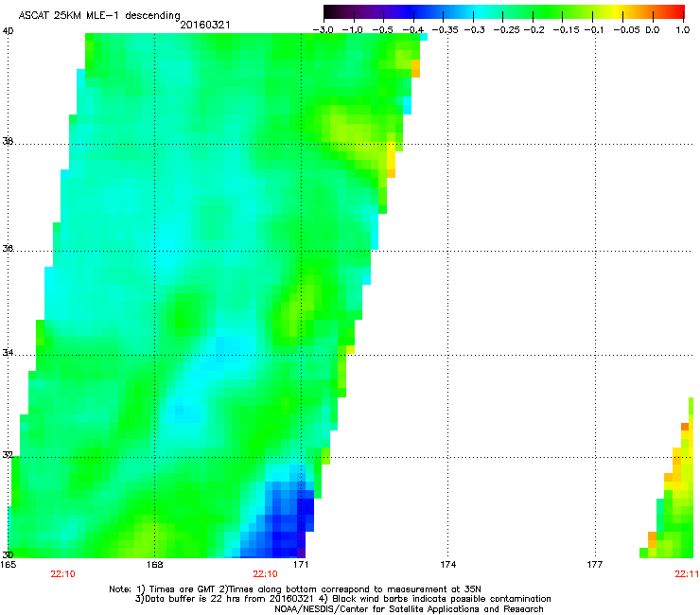Click the ASCAT 25KM MLE-1 descending title

pyautogui.click(x=99, y=15)
